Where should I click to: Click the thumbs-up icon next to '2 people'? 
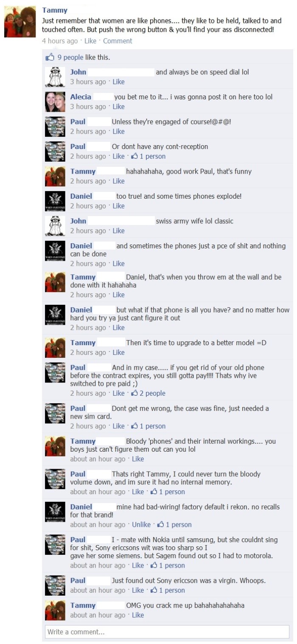coord(135,393)
